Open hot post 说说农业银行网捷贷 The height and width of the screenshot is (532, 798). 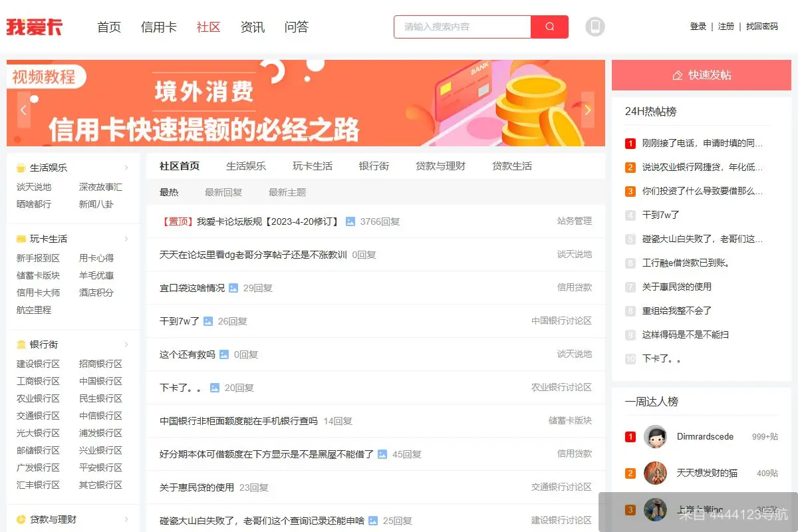pyautogui.click(x=703, y=167)
